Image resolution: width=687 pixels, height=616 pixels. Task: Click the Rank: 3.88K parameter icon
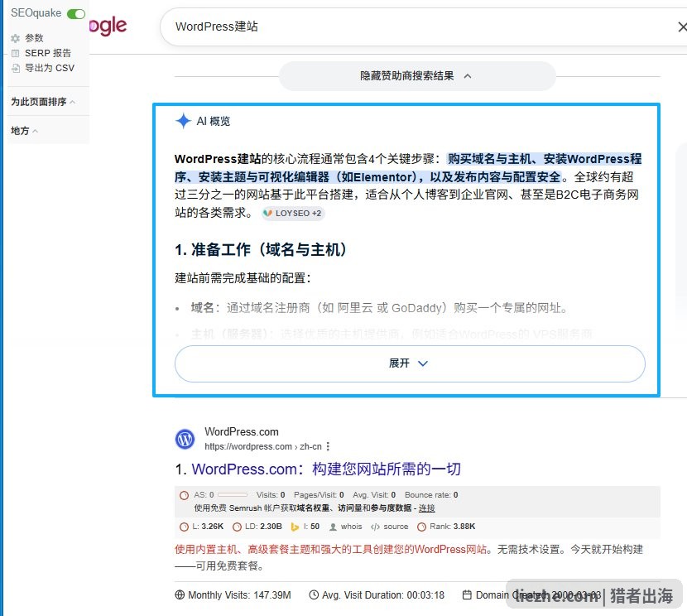point(421,527)
